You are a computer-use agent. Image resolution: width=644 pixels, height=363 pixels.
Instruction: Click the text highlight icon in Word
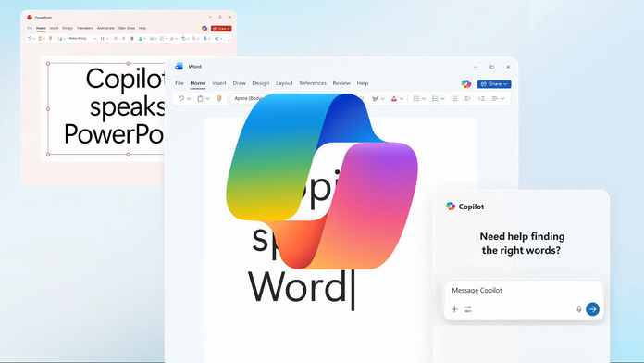375,98
